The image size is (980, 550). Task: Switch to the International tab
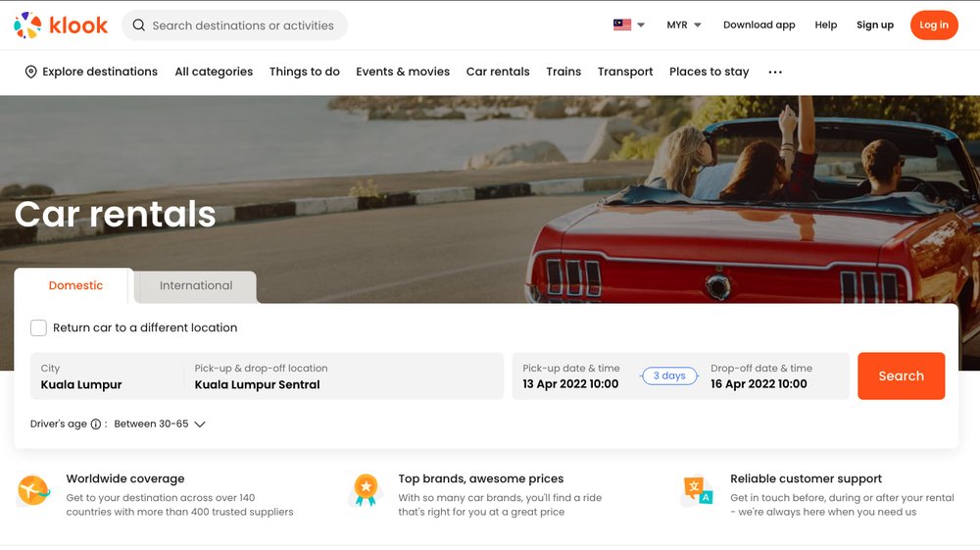(196, 286)
